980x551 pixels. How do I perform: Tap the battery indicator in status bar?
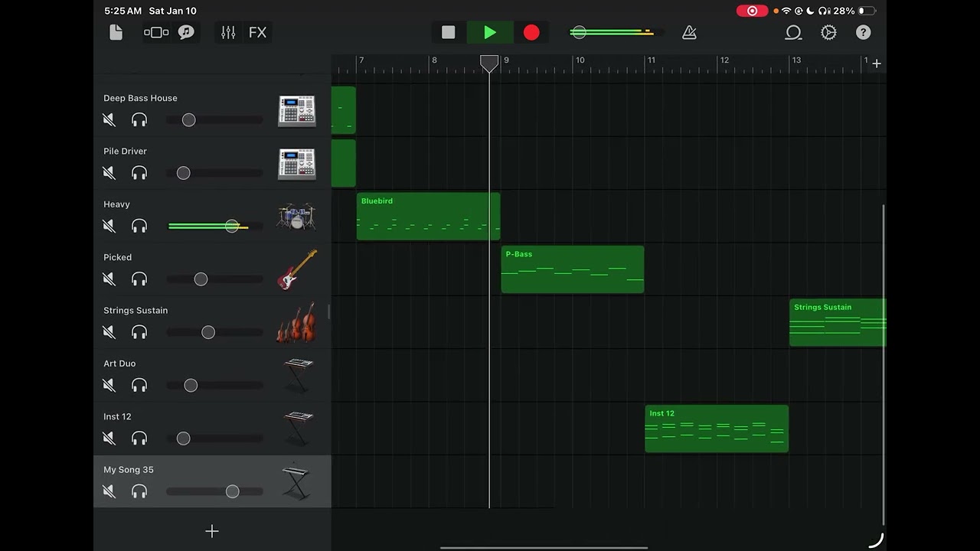point(866,11)
